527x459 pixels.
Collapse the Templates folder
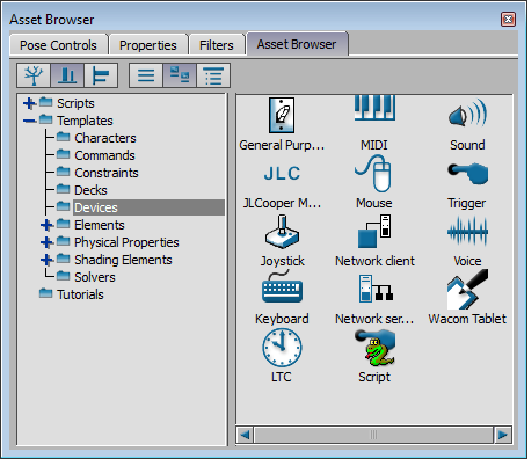(30, 120)
